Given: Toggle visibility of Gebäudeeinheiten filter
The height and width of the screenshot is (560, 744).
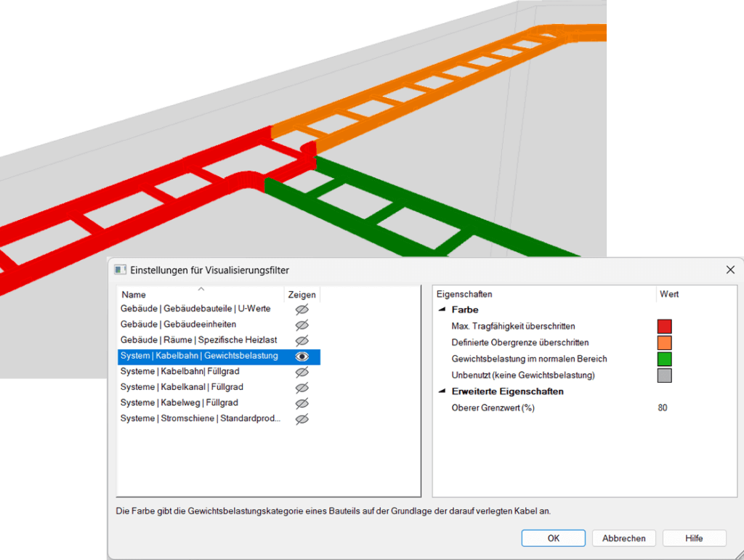Looking at the screenshot, I should coord(302,325).
